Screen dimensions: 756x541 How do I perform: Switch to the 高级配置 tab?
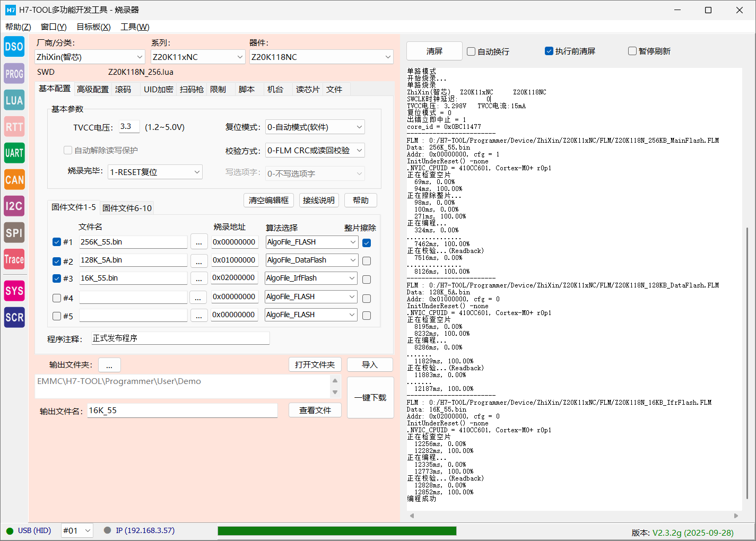pyautogui.click(x=93, y=90)
